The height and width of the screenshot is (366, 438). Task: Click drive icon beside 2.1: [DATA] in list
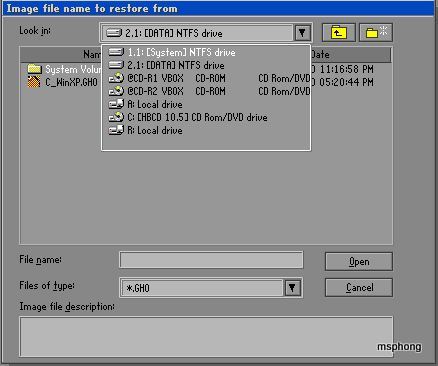[x=116, y=65]
